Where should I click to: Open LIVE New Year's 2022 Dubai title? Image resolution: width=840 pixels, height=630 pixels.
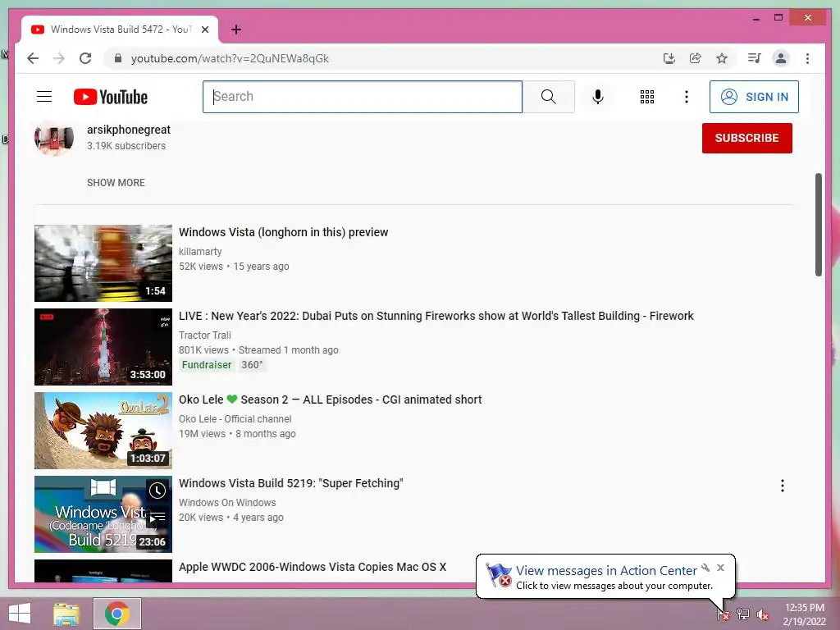436,316
